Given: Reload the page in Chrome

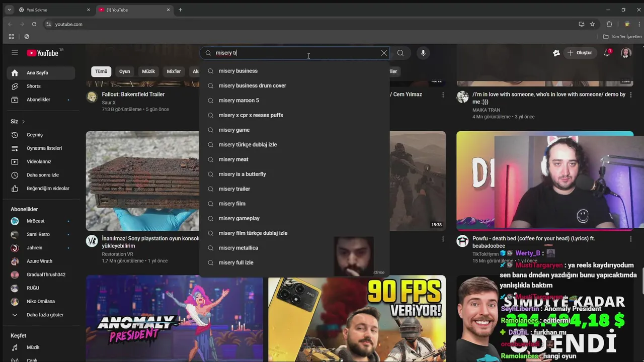Looking at the screenshot, I should pos(34,24).
